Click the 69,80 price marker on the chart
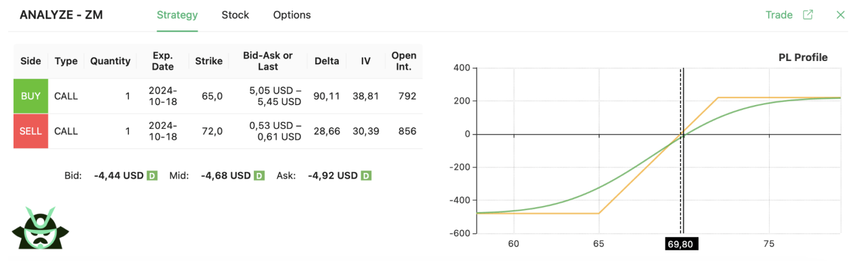Image resolution: width=868 pixels, height=274 pixels. [x=682, y=244]
